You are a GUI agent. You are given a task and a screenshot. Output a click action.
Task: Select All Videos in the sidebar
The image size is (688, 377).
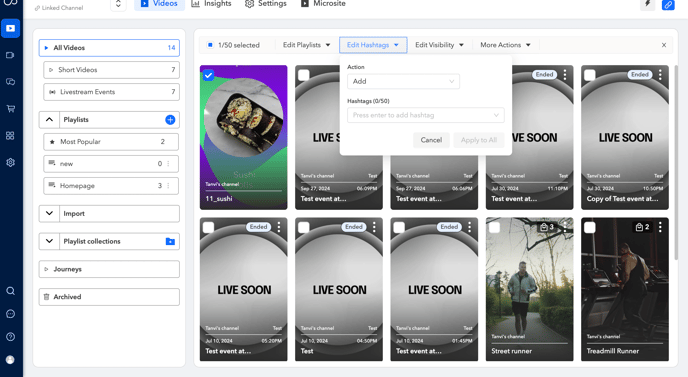click(109, 48)
